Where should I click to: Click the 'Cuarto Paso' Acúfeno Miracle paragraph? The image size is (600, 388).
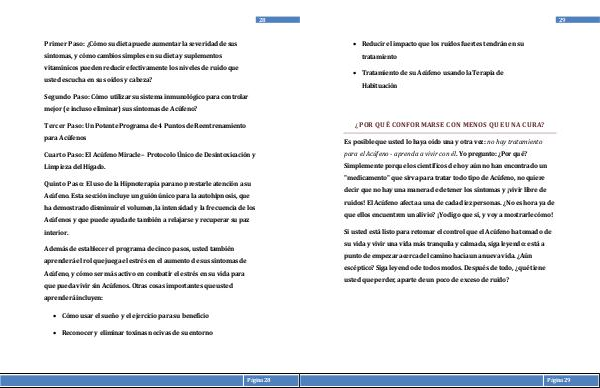(x=150, y=161)
